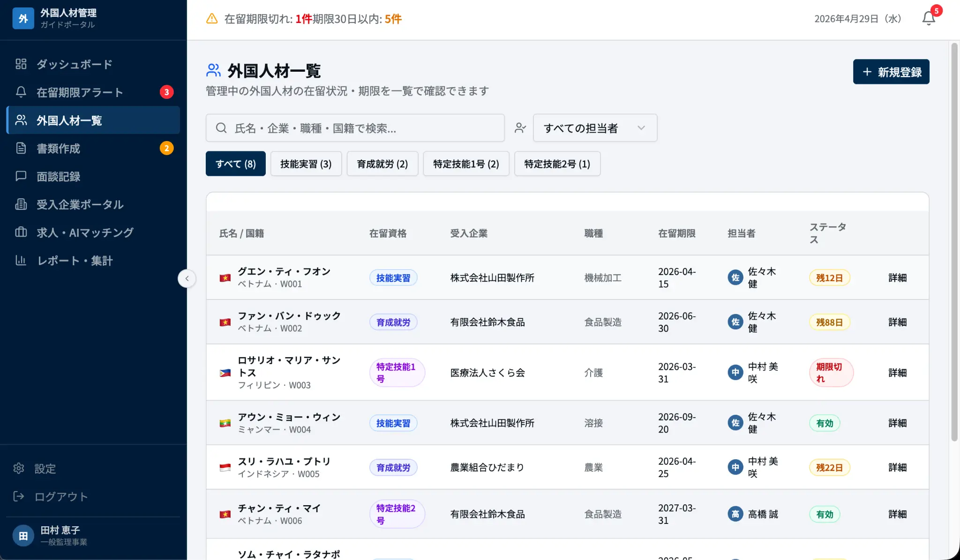
Task: Click the ログアウト exit icon
Action: point(19,497)
